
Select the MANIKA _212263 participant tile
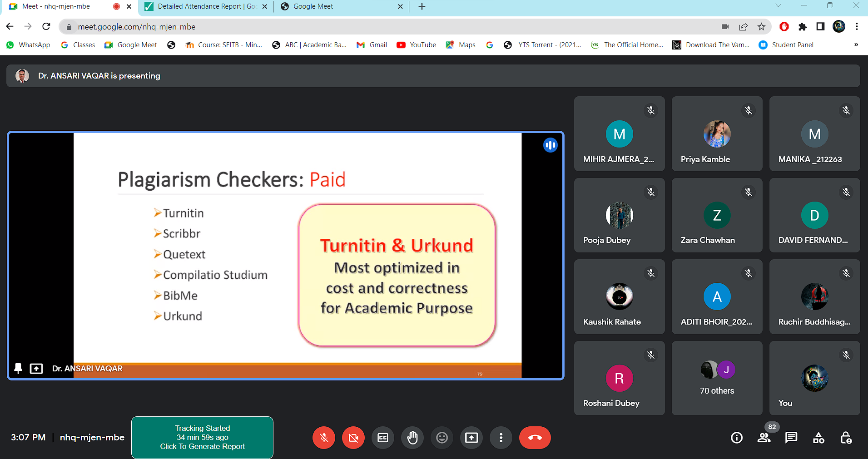click(815, 134)
